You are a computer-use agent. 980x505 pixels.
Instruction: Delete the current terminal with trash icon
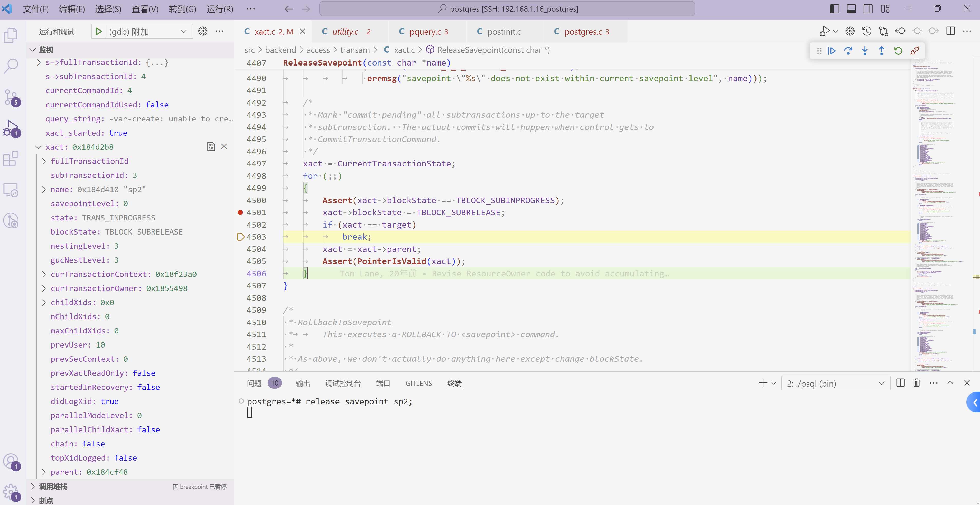click(x=917, y=383)
